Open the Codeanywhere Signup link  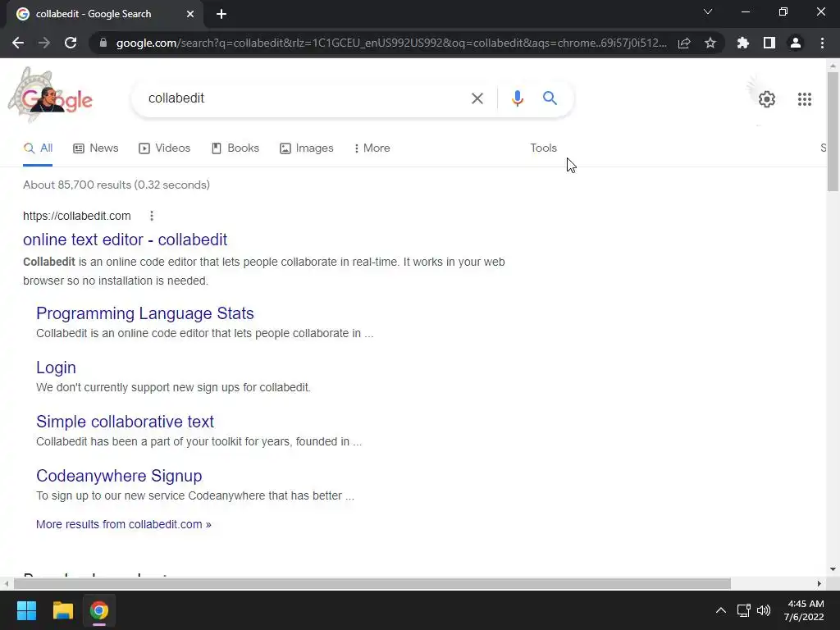point(119,476)
